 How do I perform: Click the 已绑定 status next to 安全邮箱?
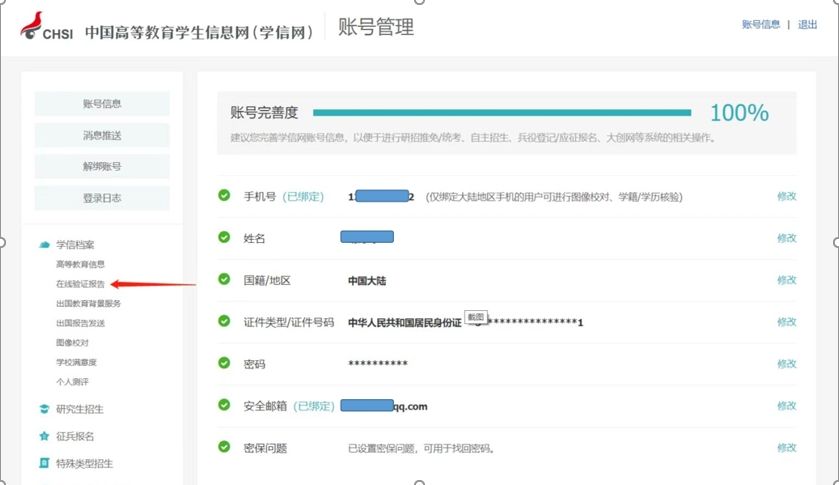[314, 406]
